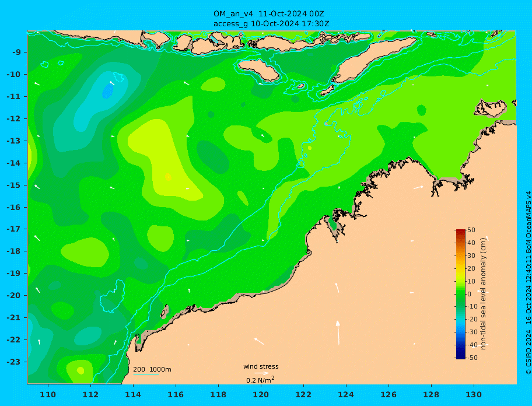Click longitude label '112' on x-axis
Viewport: 532px width, 406px height.
coord(90,394)
